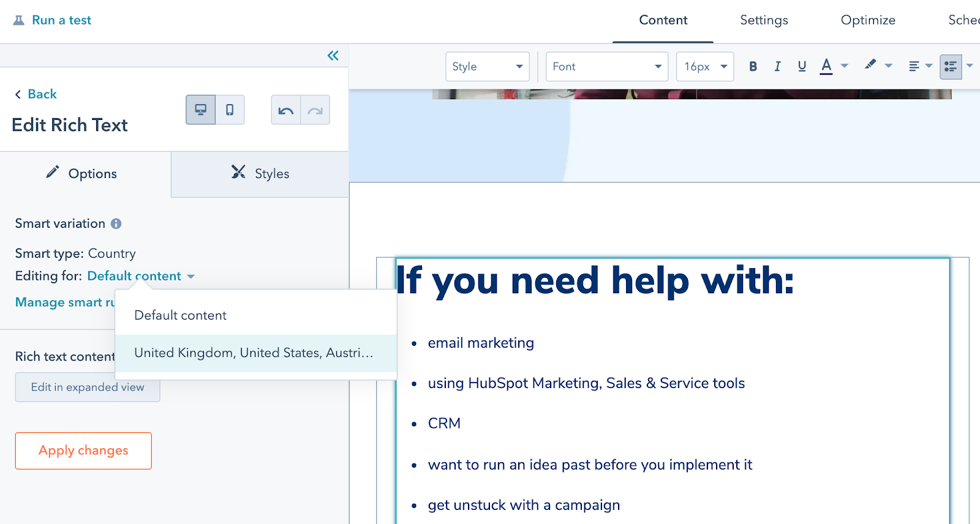Viewport: 980px width, 524px height.
Task: Open the Style dropdown
Action: (487, 67)
